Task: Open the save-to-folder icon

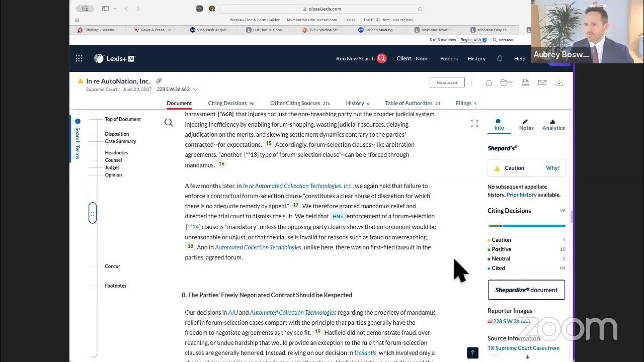Action: [504, 82]
